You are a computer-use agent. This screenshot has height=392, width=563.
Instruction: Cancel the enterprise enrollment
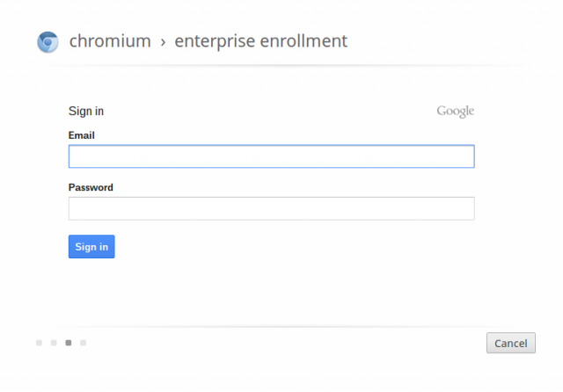[x=511, y=344]
